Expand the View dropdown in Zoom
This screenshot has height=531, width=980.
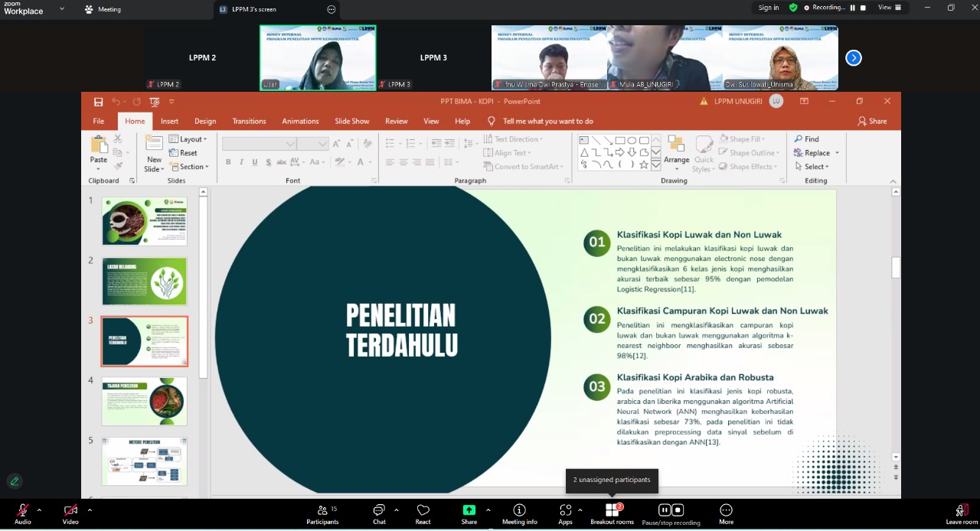(889, 8)
